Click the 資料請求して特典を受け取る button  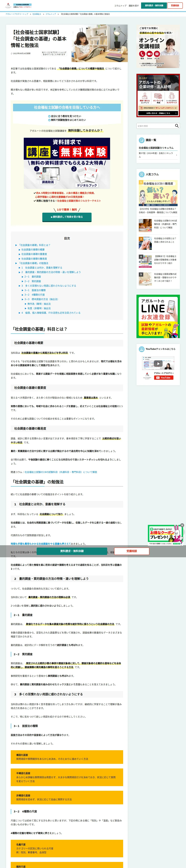coord(67,217)
